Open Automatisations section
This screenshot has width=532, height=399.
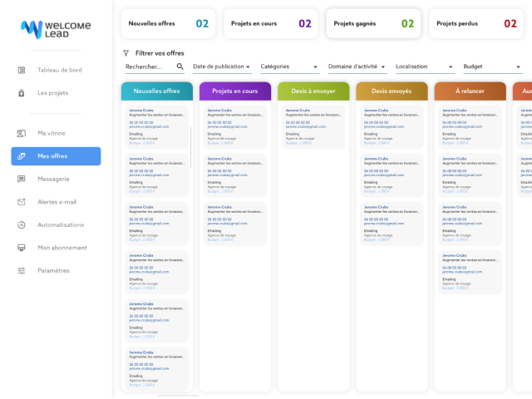(61, 224)
